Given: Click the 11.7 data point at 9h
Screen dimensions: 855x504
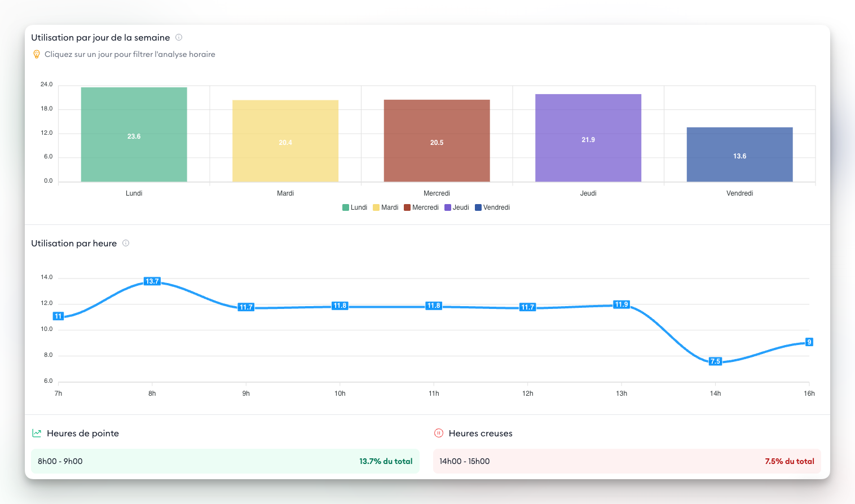Looking at the screenshot, I should coord(246,307).
